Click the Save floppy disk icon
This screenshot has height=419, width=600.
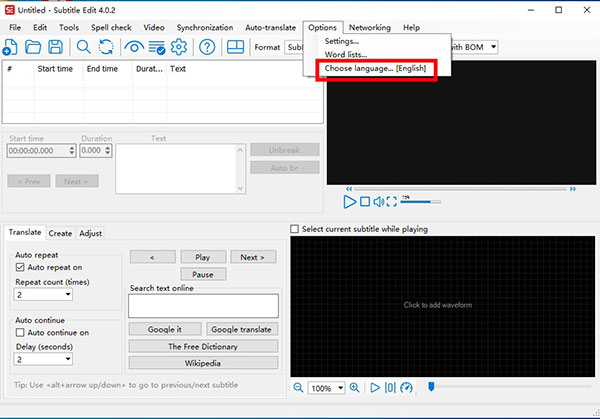pos(56,47)
